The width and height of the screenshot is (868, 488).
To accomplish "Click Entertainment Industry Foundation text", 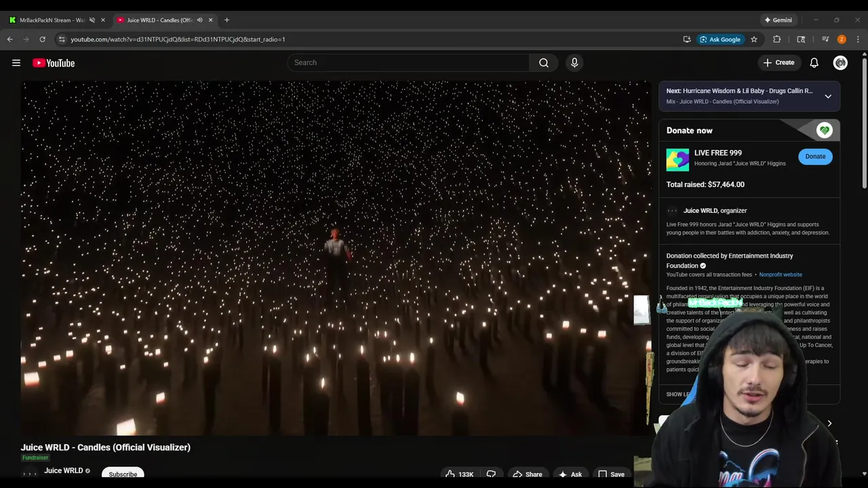I will coord(730,260).
